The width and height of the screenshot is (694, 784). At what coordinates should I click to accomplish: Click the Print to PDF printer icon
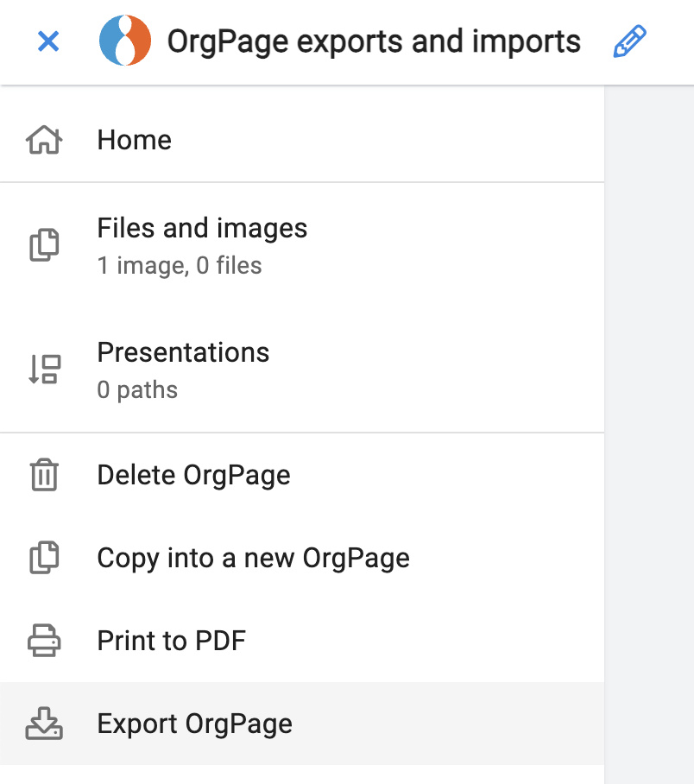point(44,641)
